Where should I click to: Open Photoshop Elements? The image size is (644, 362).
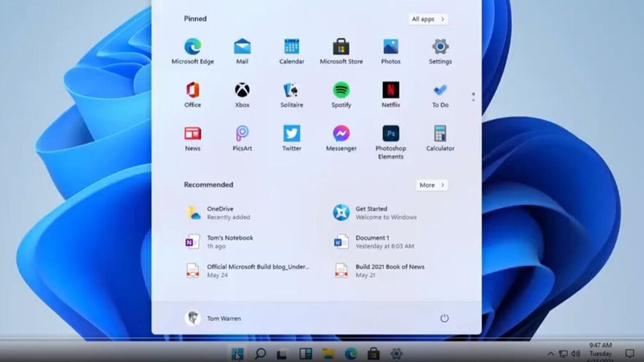[x=391, y=142]
